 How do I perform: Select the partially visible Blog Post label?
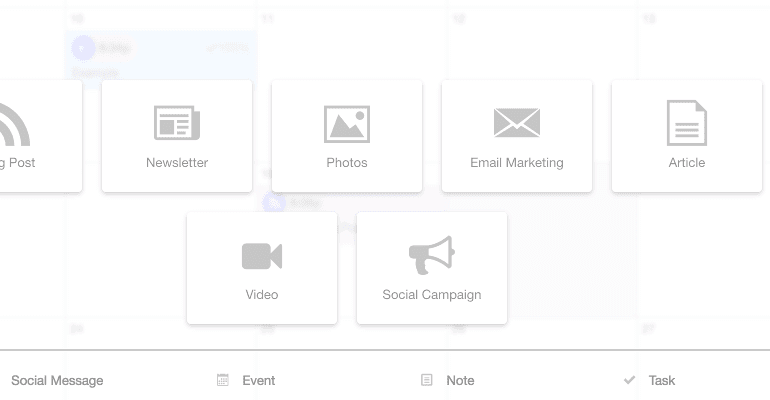(x=18, y=163)
